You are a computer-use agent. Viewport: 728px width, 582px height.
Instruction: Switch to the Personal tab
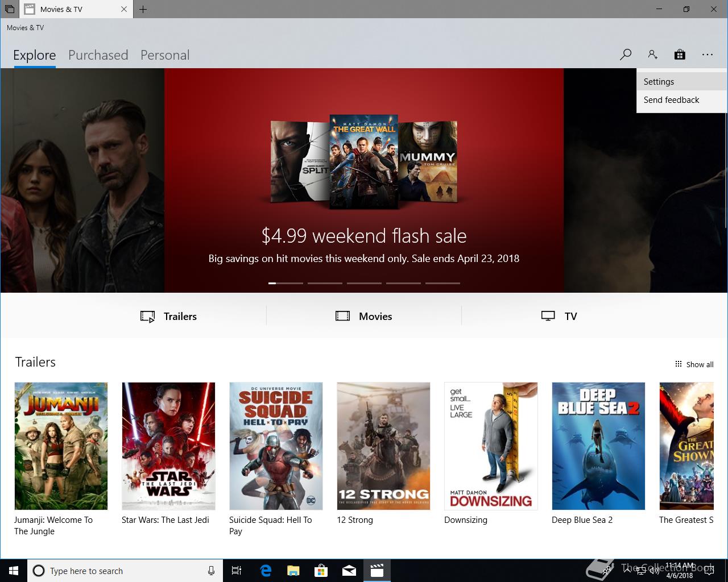[165, 55]
